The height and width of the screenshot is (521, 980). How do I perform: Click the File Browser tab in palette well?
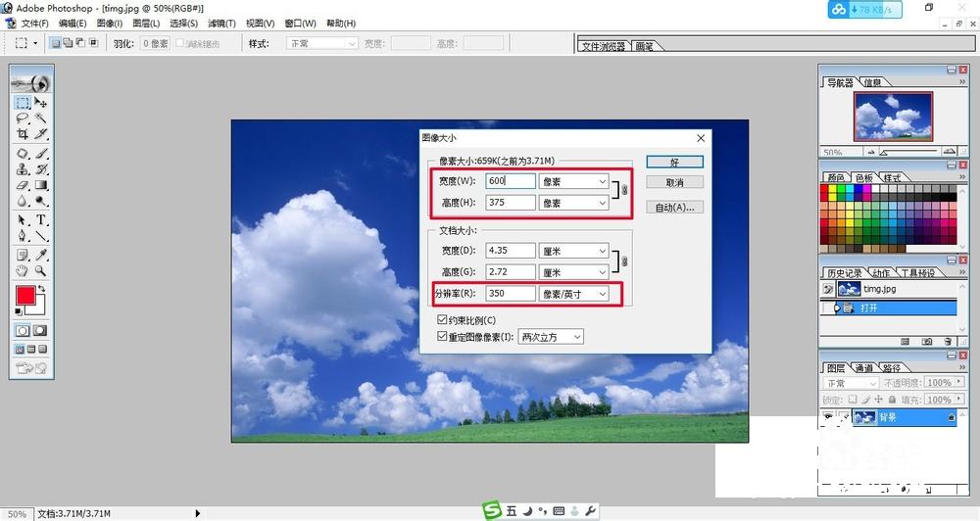(x=603, y=46)
